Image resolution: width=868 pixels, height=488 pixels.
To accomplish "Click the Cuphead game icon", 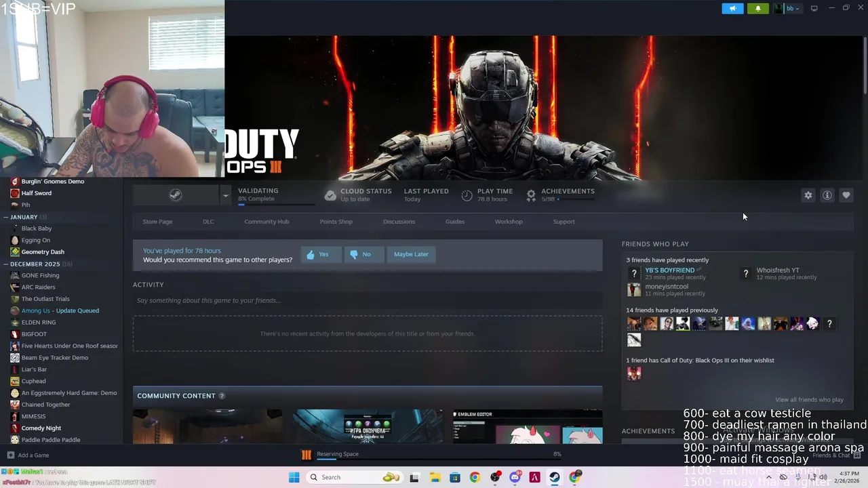I will pyautogui.click(x=15, y=381).
